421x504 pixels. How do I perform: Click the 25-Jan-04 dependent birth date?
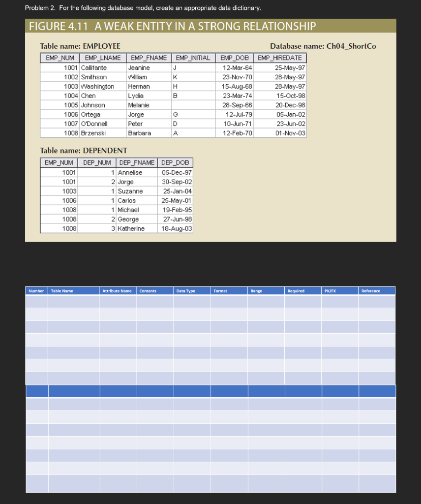[x=175, y=191]
